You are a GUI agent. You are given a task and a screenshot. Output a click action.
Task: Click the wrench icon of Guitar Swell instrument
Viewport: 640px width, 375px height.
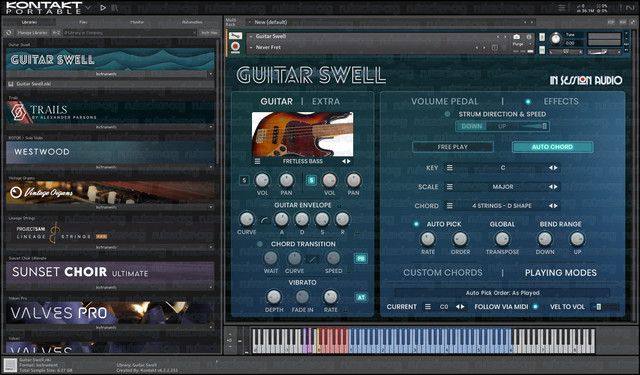pyautogui.click(x=235, y=36)
